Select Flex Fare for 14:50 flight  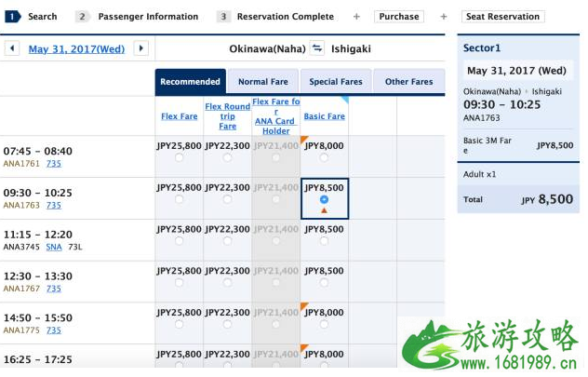coord(180,324)
